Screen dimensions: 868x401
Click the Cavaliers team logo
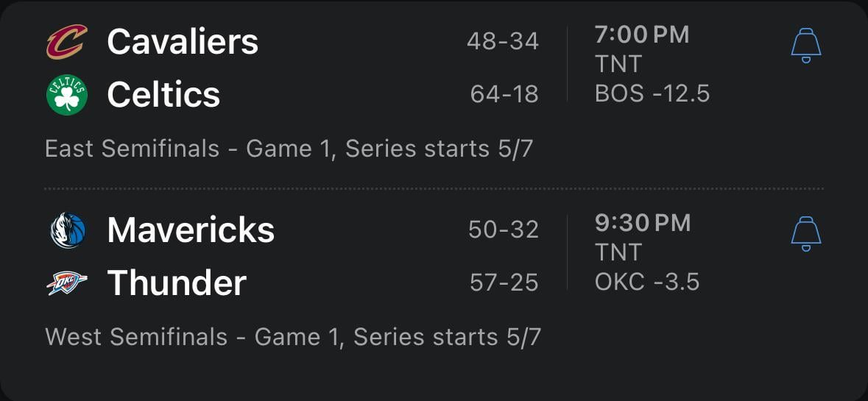click(66, 41)
